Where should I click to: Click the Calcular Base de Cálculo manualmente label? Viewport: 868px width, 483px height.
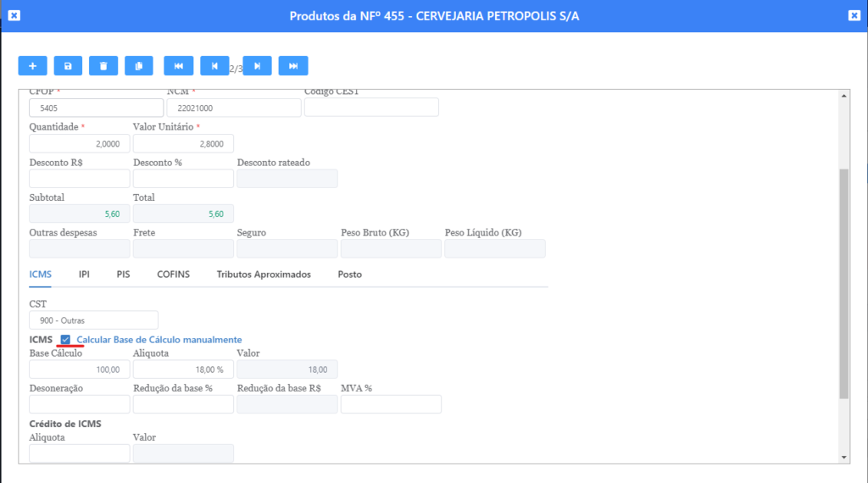pyautogui.click(x=159, y=340)
